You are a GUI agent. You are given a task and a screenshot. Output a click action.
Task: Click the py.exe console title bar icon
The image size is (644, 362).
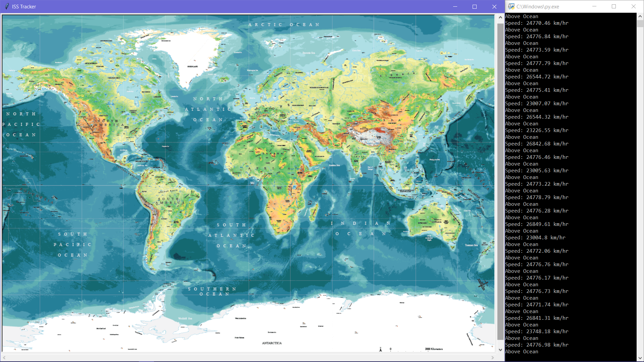(511, 6)
